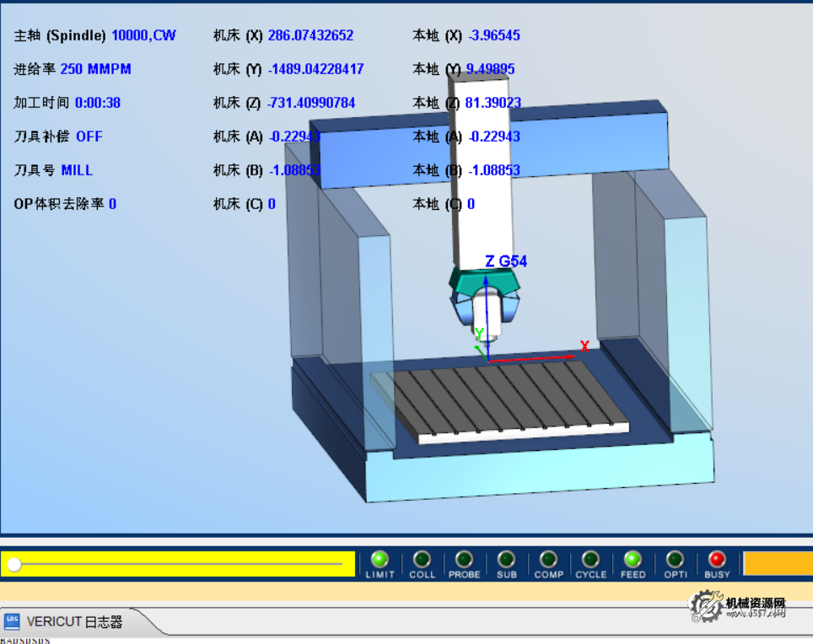
Task: Click the simulation speed slider handle
Action: 13,564
